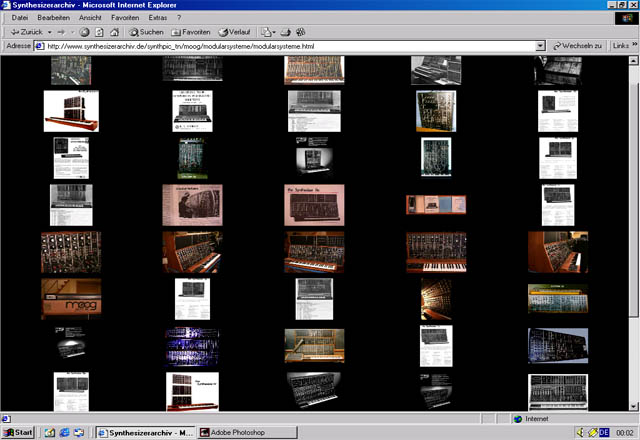
Task: Click the Stop loading icon
Action: coord(84,32)
